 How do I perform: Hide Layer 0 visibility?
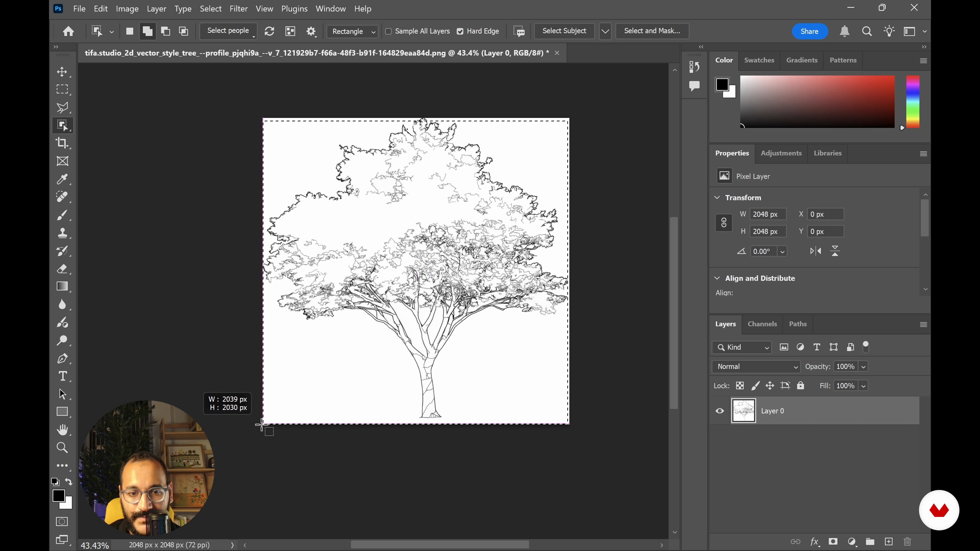coord(720,411)
